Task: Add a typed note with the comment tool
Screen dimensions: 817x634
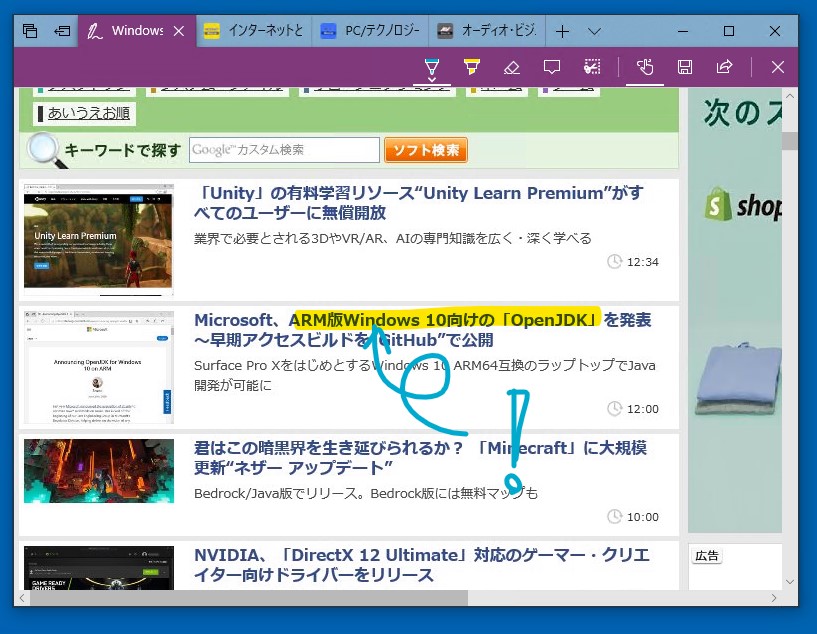Action: 551,67
